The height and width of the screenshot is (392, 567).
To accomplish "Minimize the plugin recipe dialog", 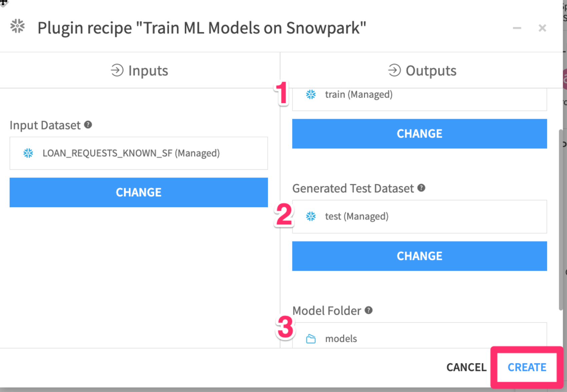I will 517,28.
